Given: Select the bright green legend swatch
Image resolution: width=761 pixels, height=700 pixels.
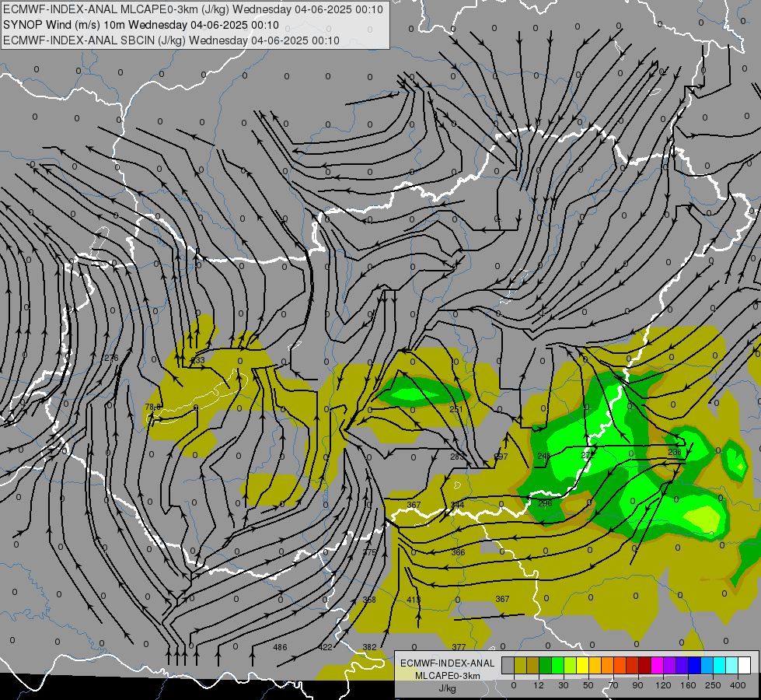Looking at the screenshot, I should coord(557,666).
